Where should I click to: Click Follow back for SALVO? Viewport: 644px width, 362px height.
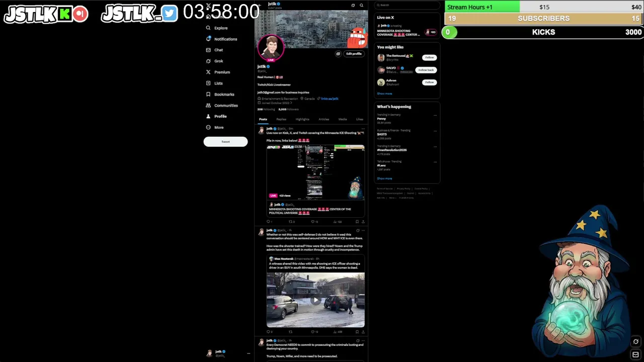(x=426, y=70)
